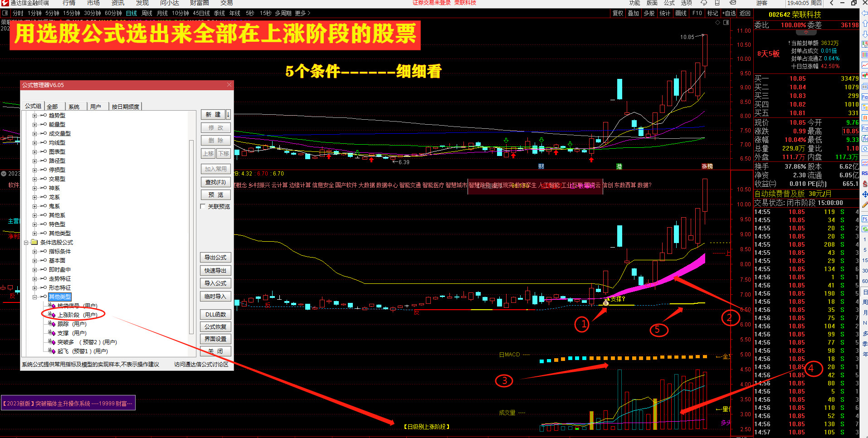The width and height of the screenshot is (868, 438).
Task: Click the 导出公式 button
Action: click(x=215, y=257)
